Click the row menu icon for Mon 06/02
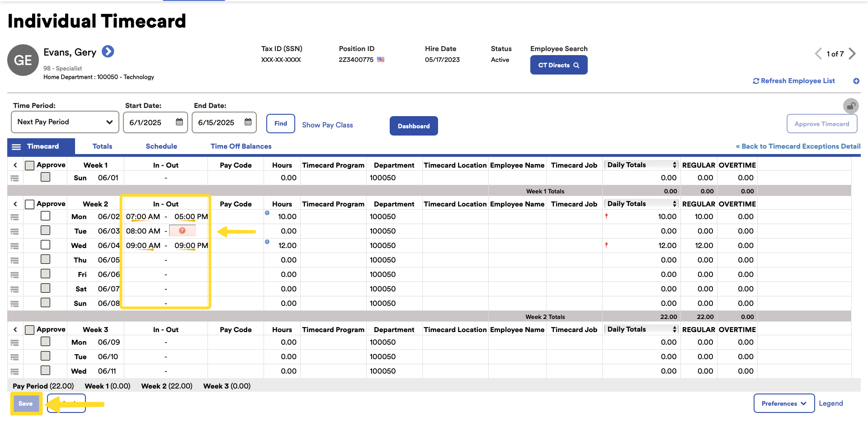Viewport: 868px width, 431px height. point(14,217)
